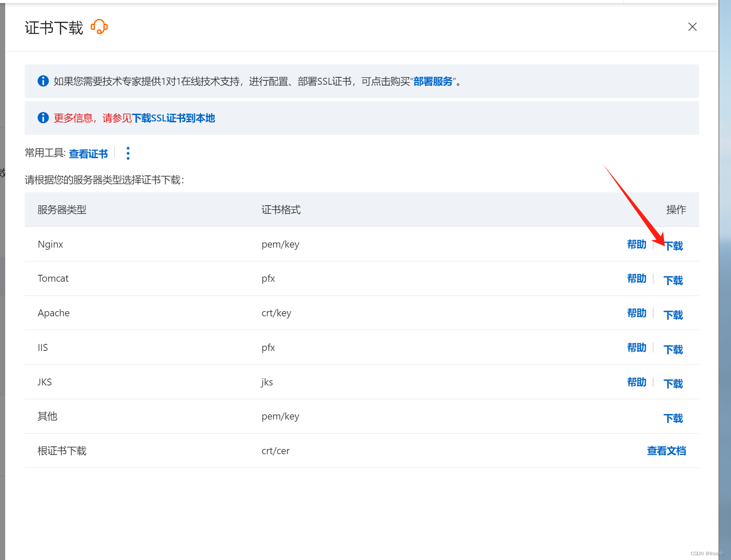Download the 其他 pem/key certificate
Screen dimensions: 731x560
click(674, 418)
